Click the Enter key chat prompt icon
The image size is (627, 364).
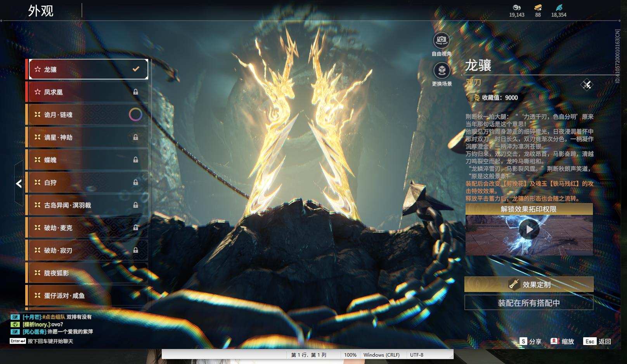(x=18, y=341)
